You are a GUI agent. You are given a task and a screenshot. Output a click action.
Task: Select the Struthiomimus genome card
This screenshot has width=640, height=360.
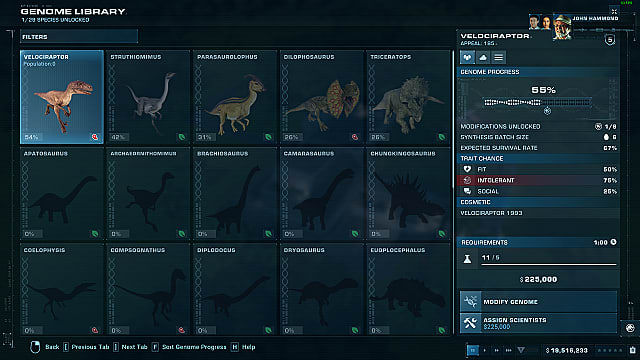148,97
